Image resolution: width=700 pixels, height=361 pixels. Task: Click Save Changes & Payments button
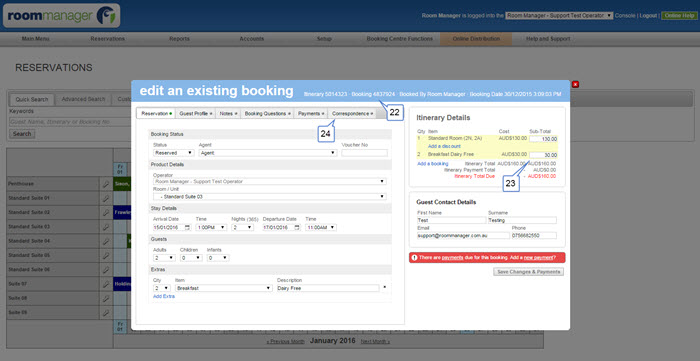(528, 272)
